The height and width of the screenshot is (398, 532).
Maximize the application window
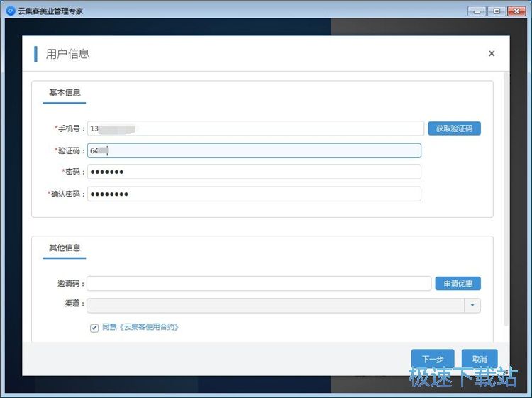(497, 11)
